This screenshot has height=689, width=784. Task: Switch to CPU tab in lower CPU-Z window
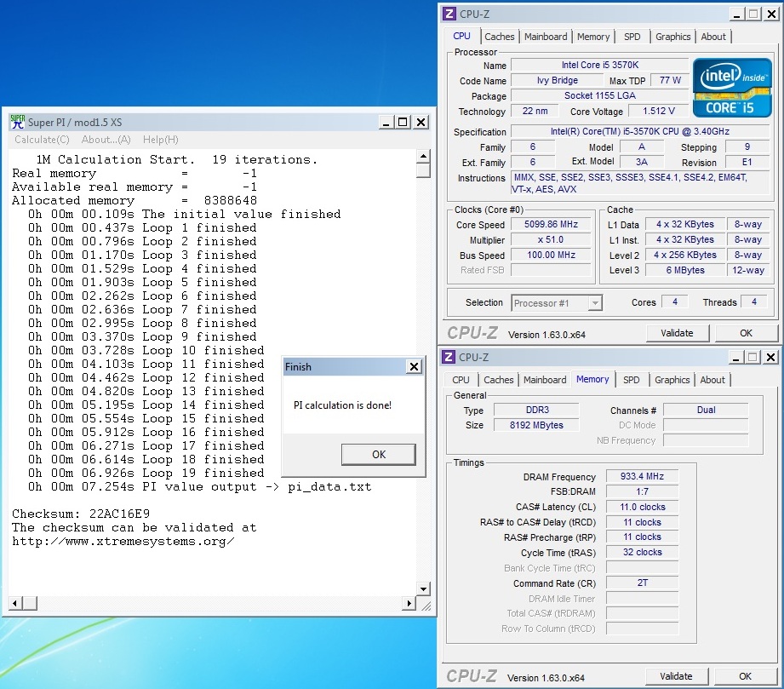pos(461,380)
